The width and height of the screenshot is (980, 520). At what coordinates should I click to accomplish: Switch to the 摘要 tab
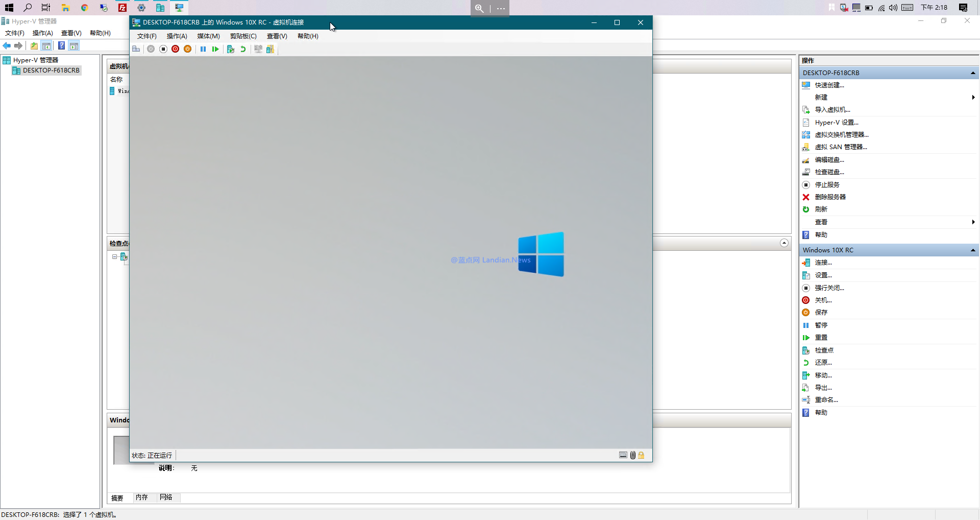[x=117, y=498]
